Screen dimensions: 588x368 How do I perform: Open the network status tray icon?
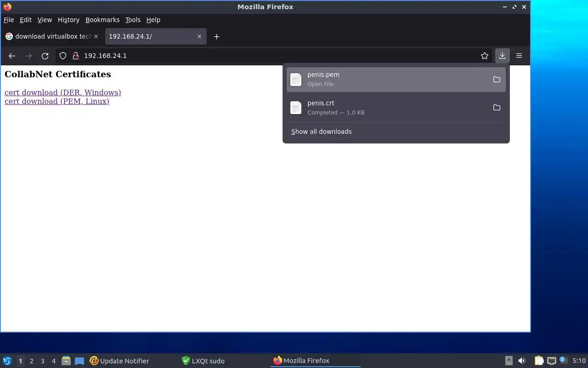(552, 361)
